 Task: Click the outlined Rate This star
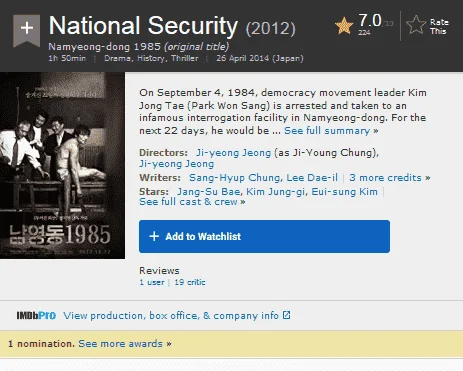tap(416, 25)
